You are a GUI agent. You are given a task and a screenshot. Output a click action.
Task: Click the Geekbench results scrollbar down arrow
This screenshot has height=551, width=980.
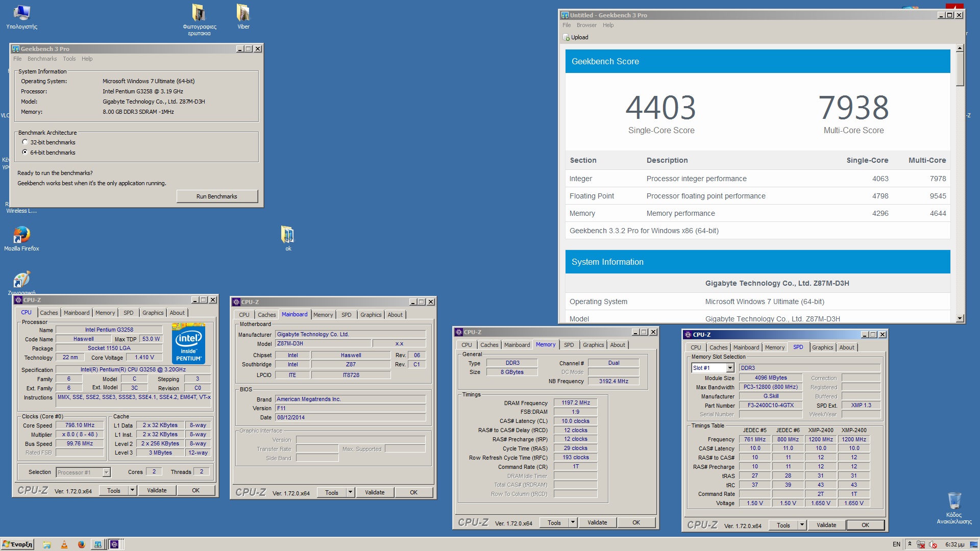[x=960, y=318]
